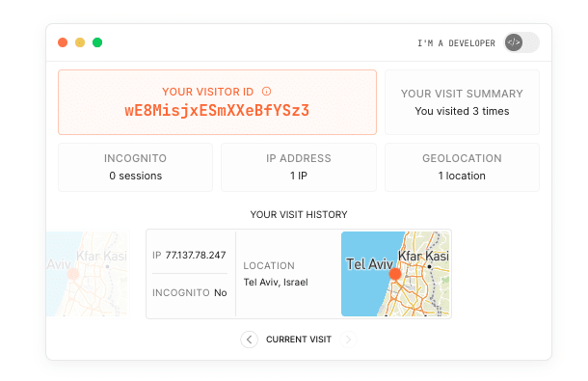The height and width of the screenshot is (381, 588).
Task: Open the Your Visit Summary card
Action: tap(462, 102)
